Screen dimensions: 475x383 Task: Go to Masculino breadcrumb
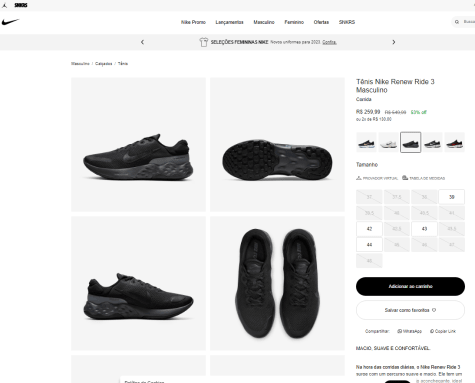80,64
